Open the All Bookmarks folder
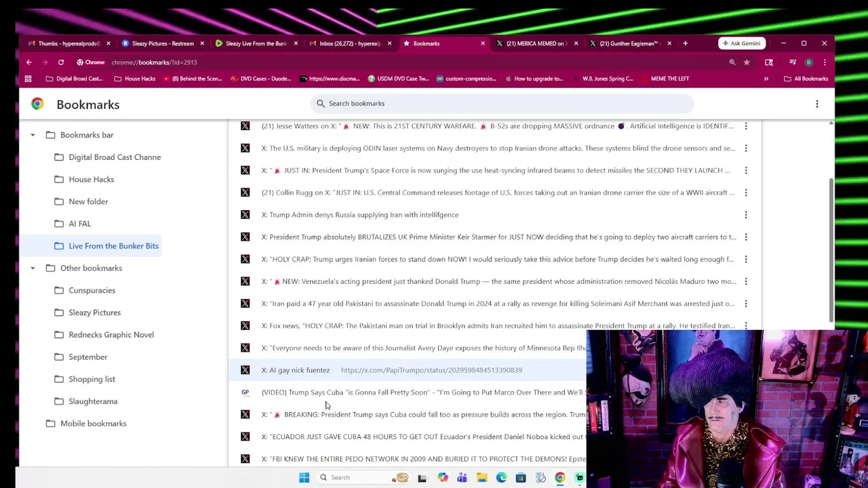 (x=806, y=79)
